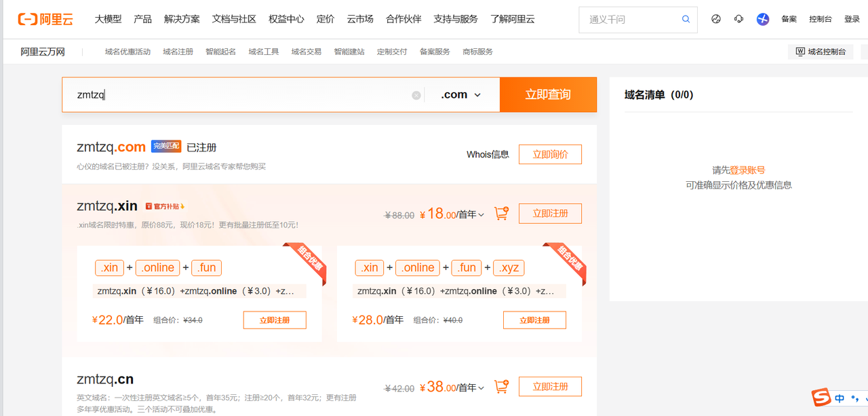The image size is (868, 416).
Task: Open the 云市场 menu
Action: pos(360,19)
